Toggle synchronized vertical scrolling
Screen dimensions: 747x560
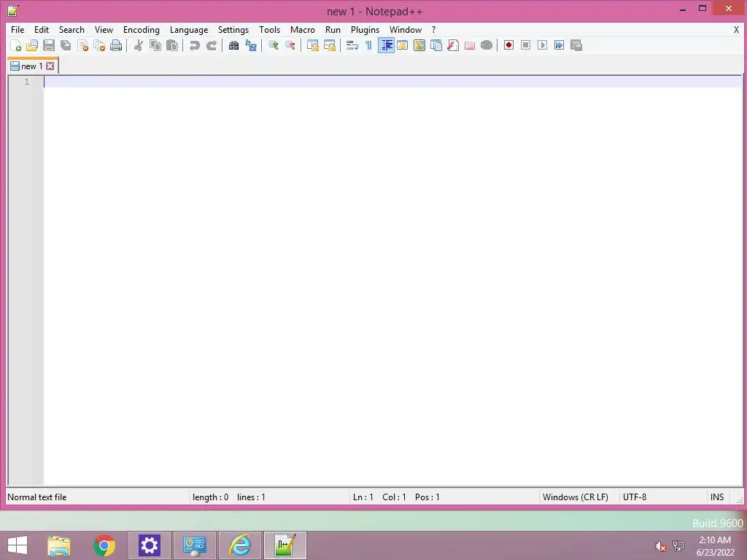pyautogui.click(x=312, y=45)
